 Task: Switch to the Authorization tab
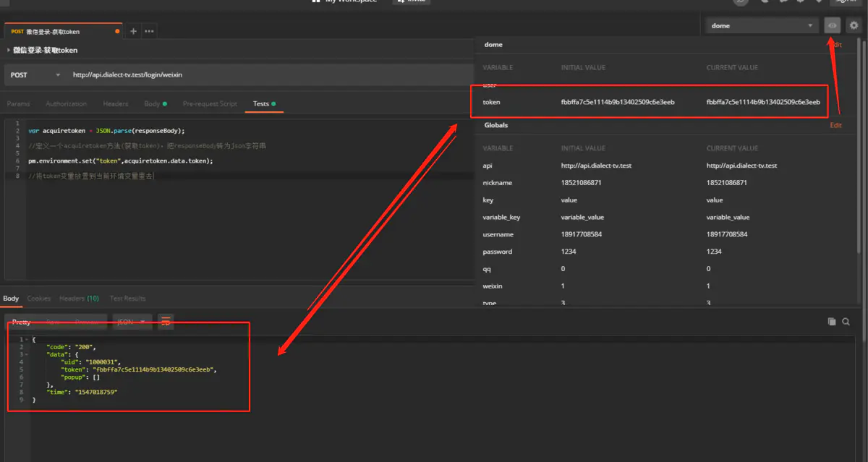coord(66,104)
